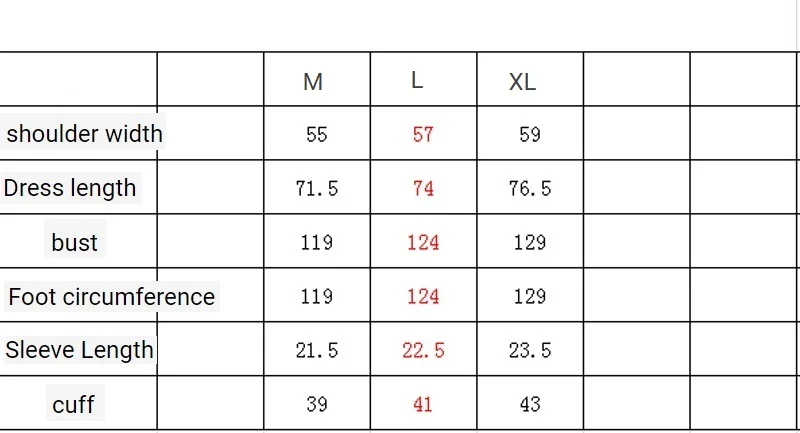
Task: Select the L size column header
Action: (417, 80)
